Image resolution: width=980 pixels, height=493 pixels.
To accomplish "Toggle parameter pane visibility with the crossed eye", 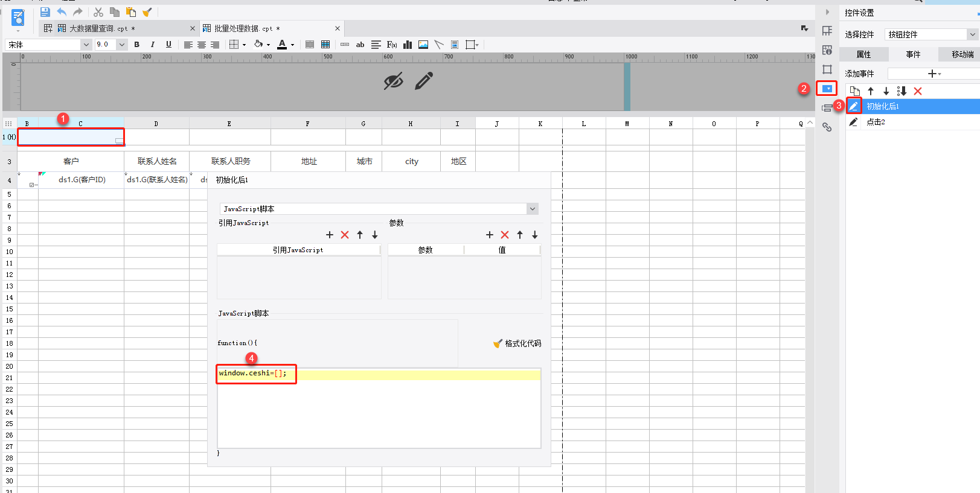I will click(394, 81).
